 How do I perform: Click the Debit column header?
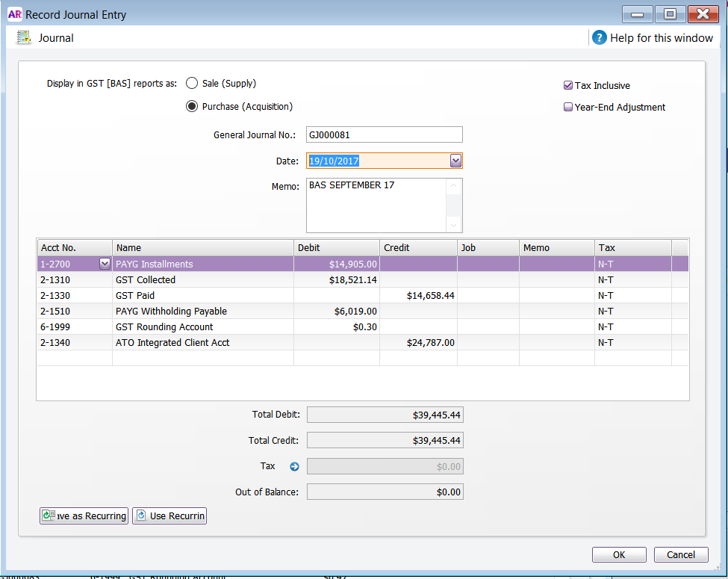[x=336, y=247]
